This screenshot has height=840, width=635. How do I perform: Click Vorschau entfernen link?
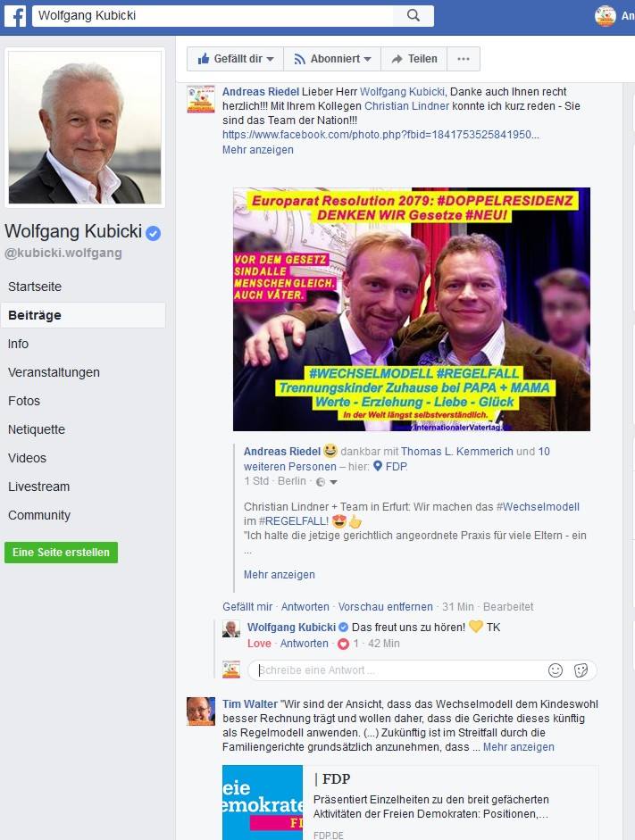385,607
